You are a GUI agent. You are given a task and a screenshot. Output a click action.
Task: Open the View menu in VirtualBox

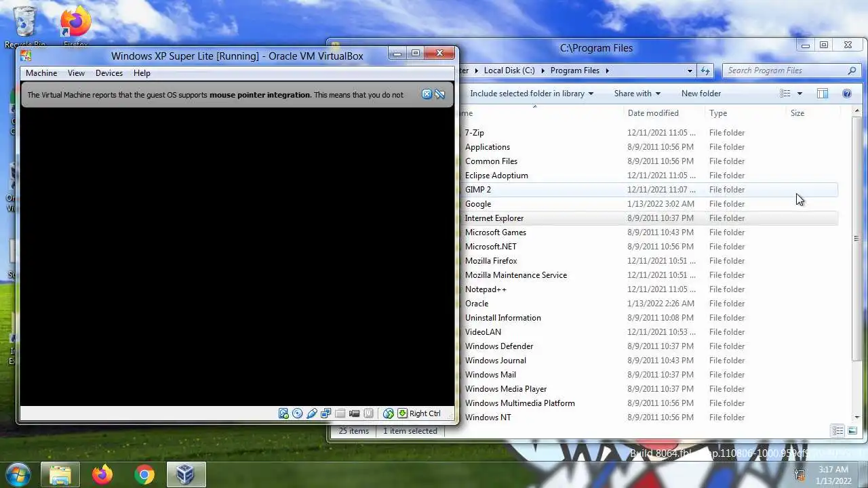click(76, 73)
